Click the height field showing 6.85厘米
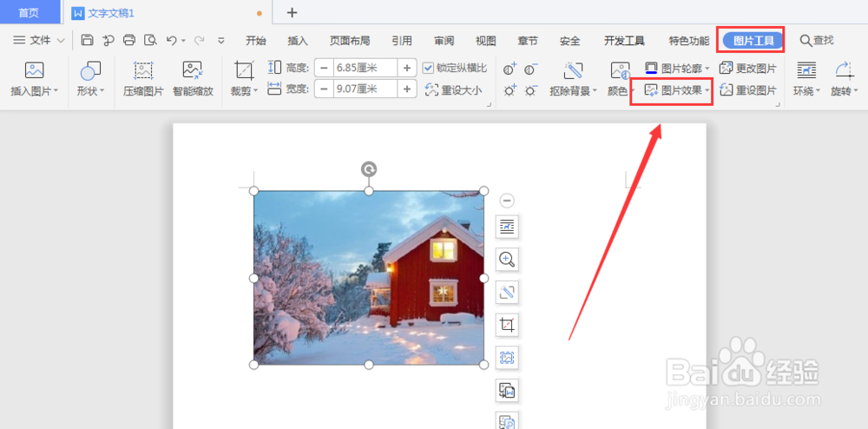 [x=365, y=68]
